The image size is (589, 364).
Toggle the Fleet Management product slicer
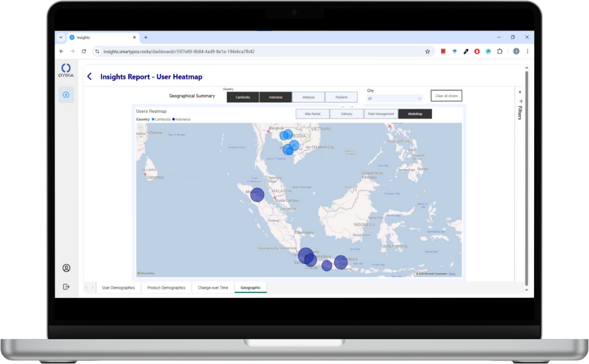[381, 114]
